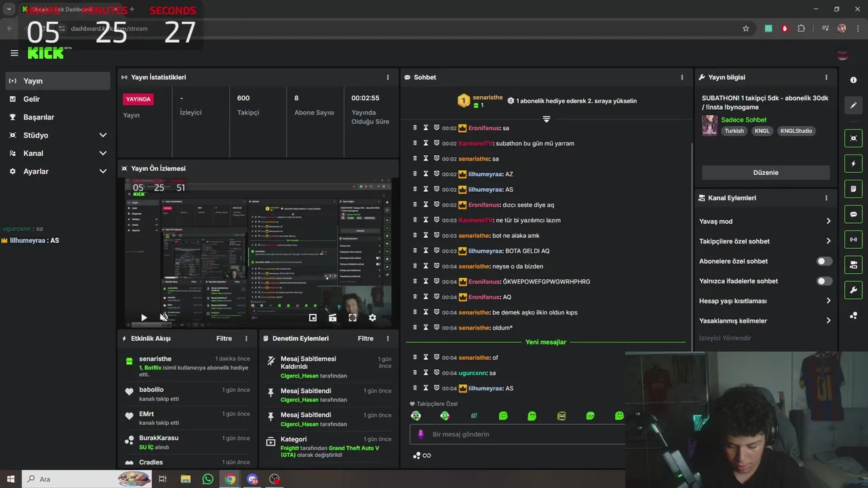This screenshot has height=488, width=868.
Task: Toggle Yalnızca ifadelerle sohbet switch
Action: [824, 281]
